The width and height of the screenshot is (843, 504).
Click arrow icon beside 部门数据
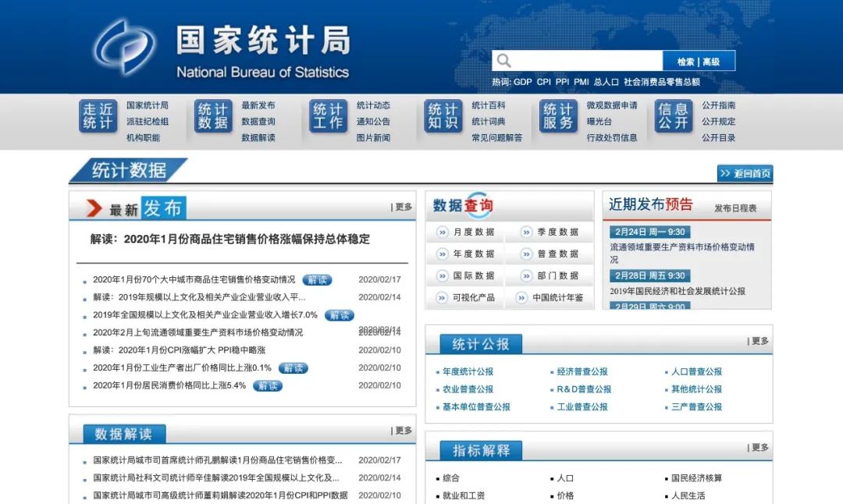(526, 275)
